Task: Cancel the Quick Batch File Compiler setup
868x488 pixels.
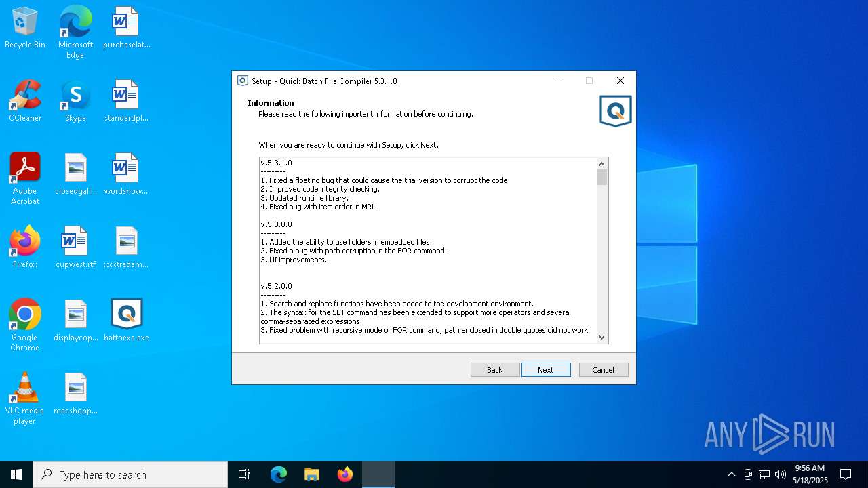Action: point(604,370)
